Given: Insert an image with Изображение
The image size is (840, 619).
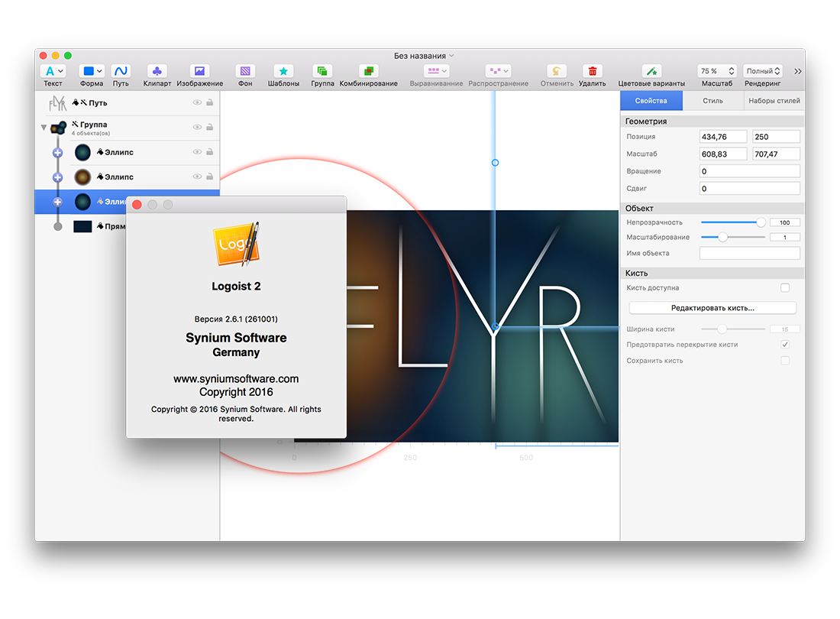Looking at the screenshot, I should pyautogui.click(x=199, y=71).
